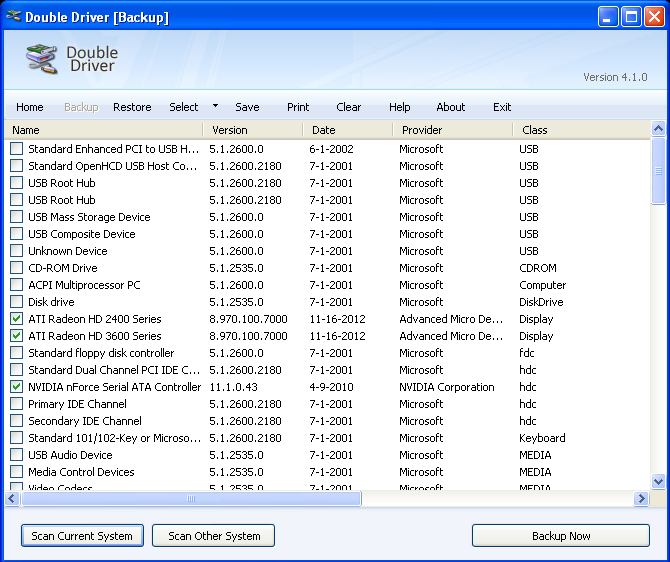Viewport: 670px width, 562px height.
Task: Click the DiskDrive class cell
Action: coord(541,302)
